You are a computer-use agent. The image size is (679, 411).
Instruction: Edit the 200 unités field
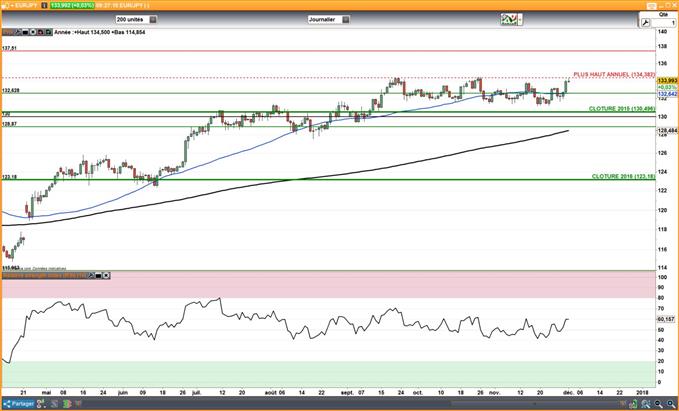(132, 19)
